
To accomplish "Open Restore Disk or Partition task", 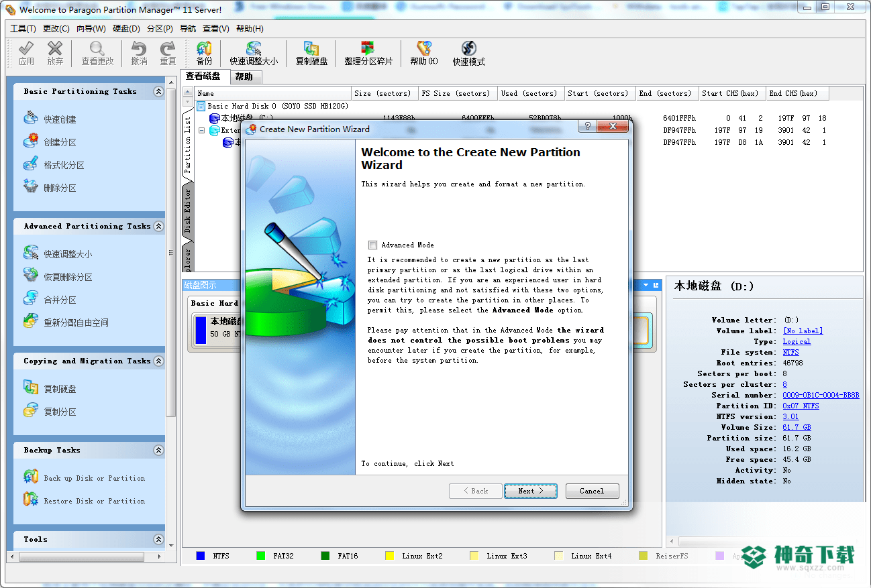I will [85, 501].
